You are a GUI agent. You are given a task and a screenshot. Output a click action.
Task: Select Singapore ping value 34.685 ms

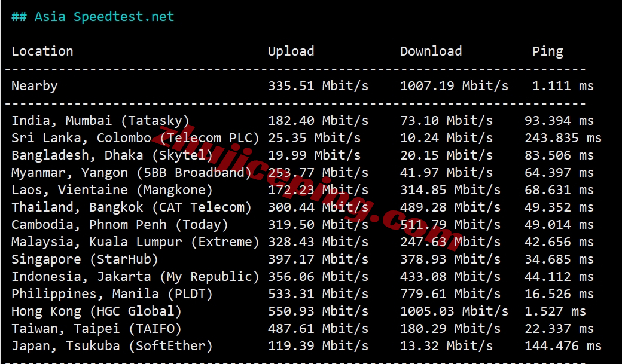click(x=559, y=259)
